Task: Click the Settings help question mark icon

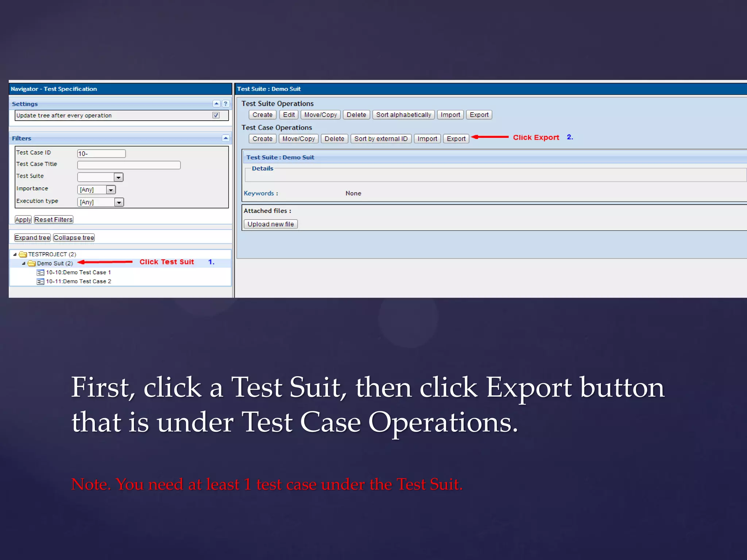Action: (225, 104)
